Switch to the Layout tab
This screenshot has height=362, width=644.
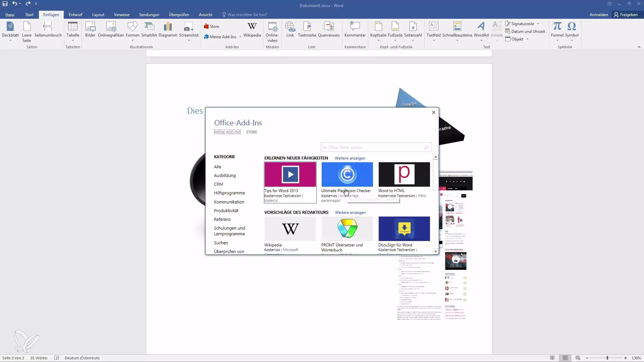pos(98,15)
